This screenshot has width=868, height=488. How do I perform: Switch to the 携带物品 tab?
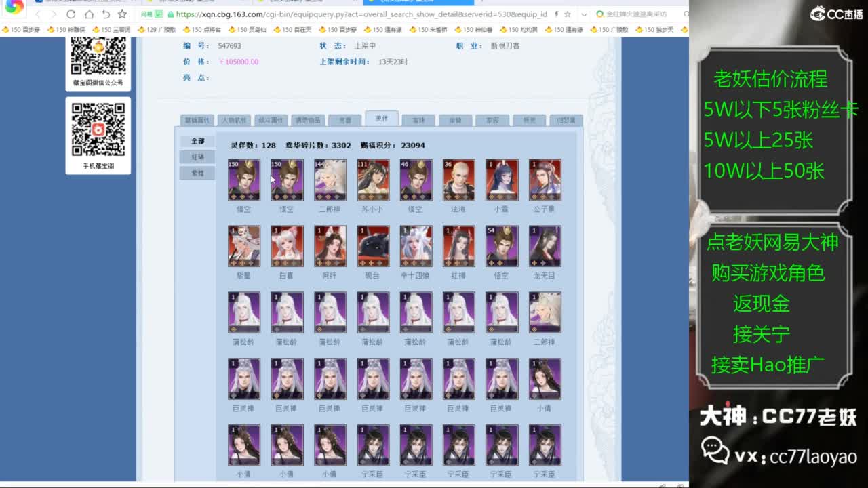pos(308,120)
